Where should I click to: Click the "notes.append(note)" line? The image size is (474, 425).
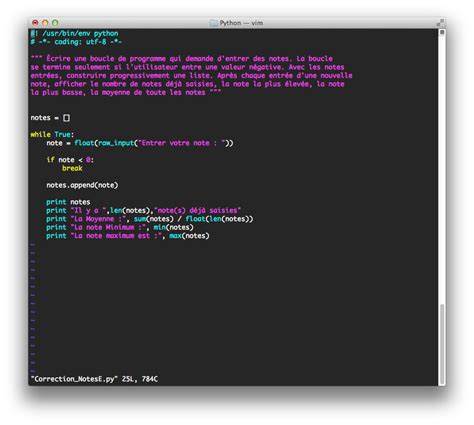tap(82, 185)
